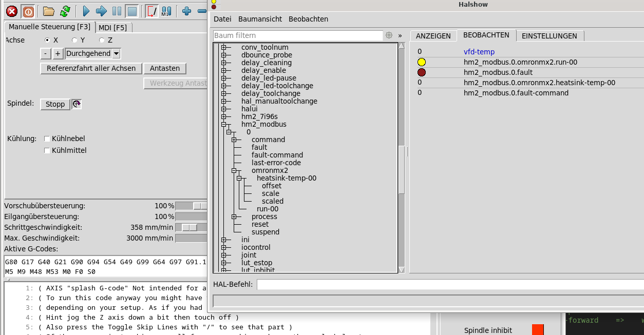Select the Y axis radio button
The width and height of the screenshot is (644, 335).
tap(75, 40)
